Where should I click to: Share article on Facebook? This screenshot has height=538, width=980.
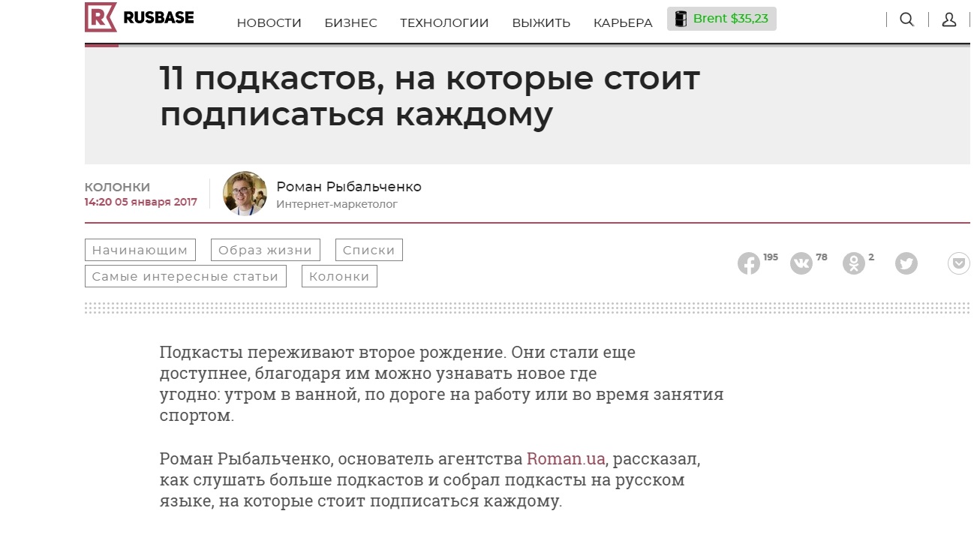pos(749,263)
